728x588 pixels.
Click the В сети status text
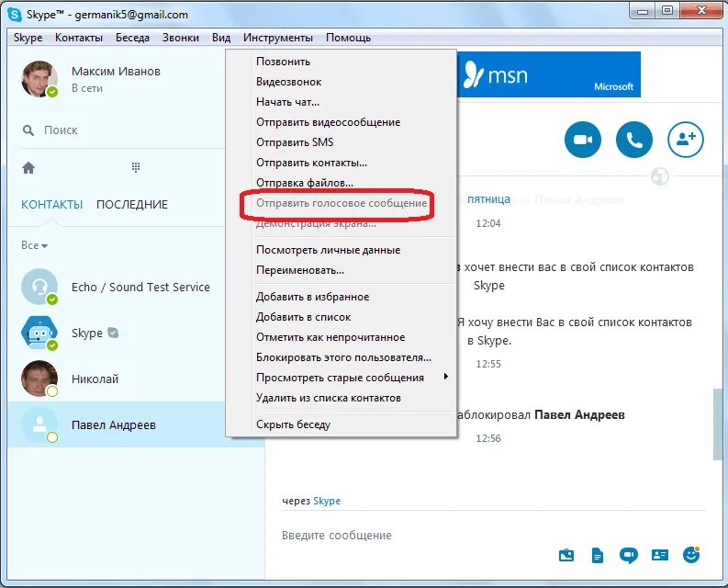pos(87,88)
